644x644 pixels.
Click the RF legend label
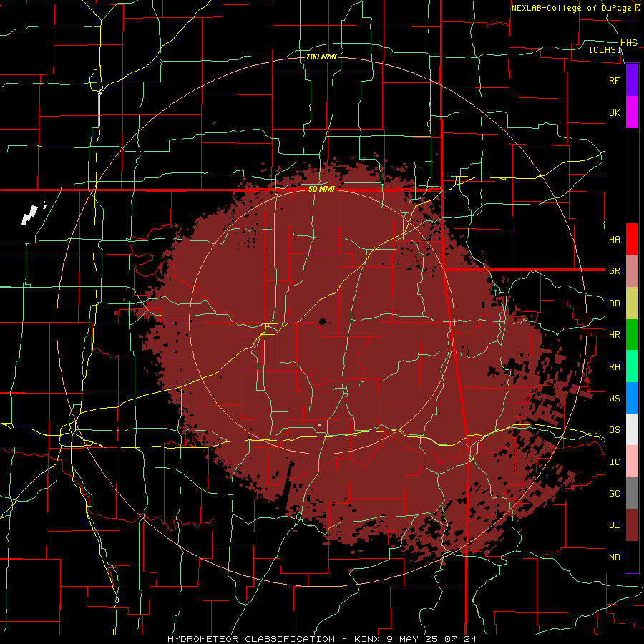[614, 80]
